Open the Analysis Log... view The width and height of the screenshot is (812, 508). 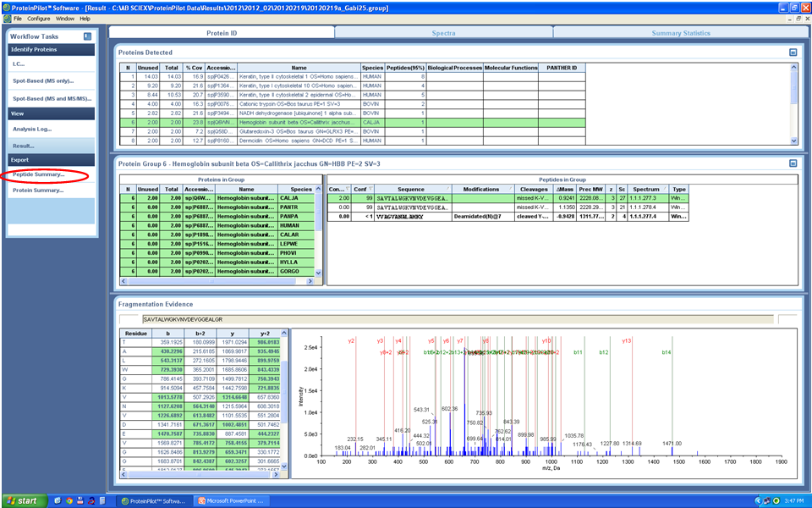[x=52, y=129]
